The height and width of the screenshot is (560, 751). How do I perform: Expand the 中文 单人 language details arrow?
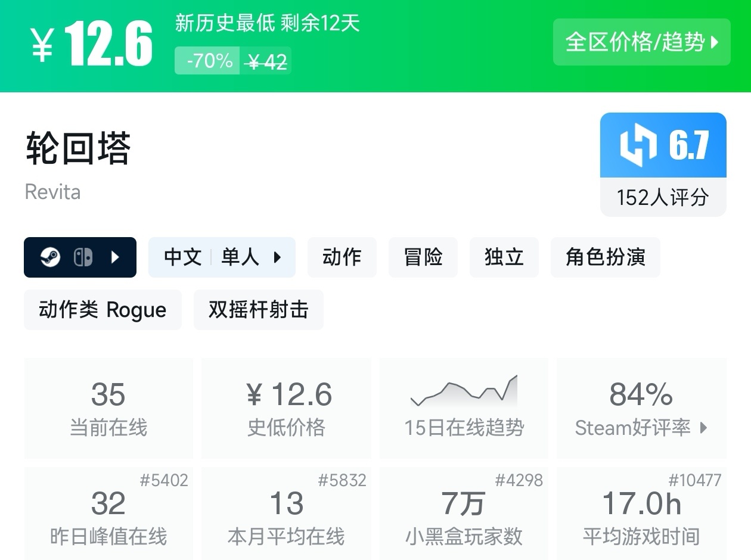click(277, 257)
